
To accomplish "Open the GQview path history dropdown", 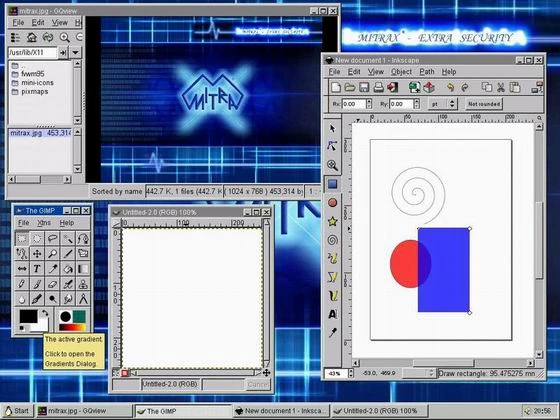I will coord(75,52).
